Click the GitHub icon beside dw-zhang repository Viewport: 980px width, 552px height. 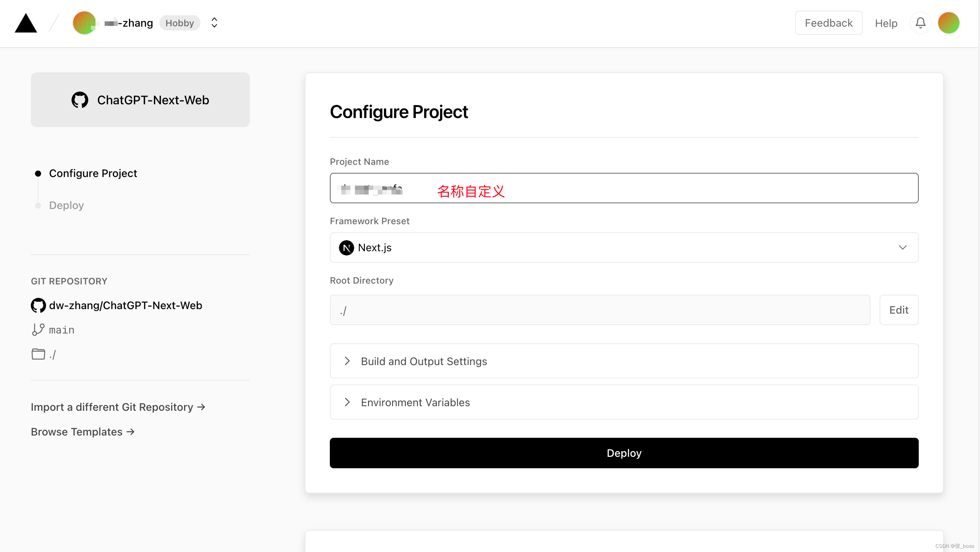coord(38,305)
